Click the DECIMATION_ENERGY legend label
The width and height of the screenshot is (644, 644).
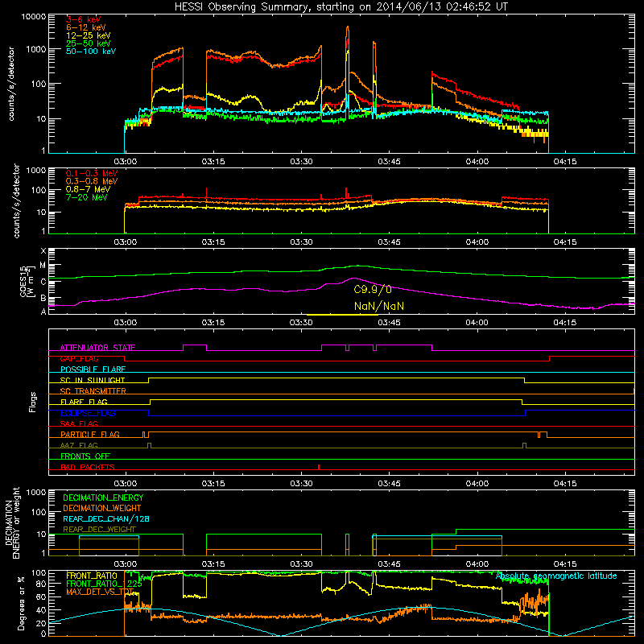pyautogui.click(x=103, y=497)
